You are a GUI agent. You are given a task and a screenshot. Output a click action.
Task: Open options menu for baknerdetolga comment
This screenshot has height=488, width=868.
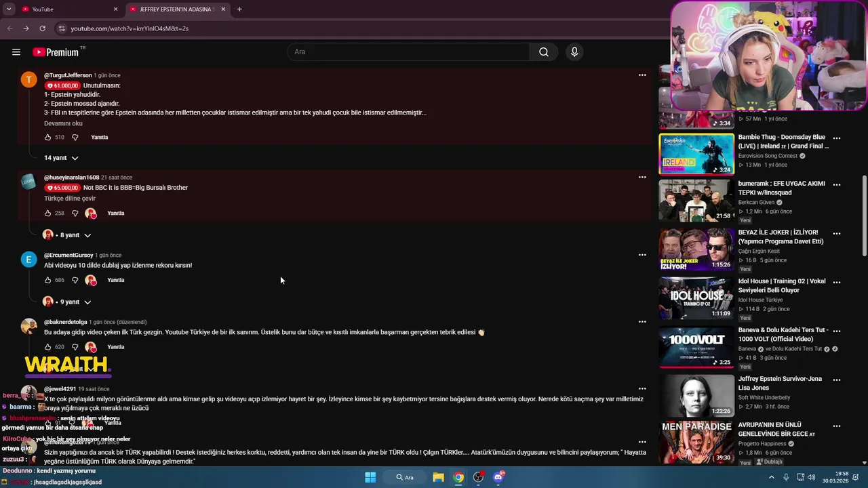click(642, 322)
